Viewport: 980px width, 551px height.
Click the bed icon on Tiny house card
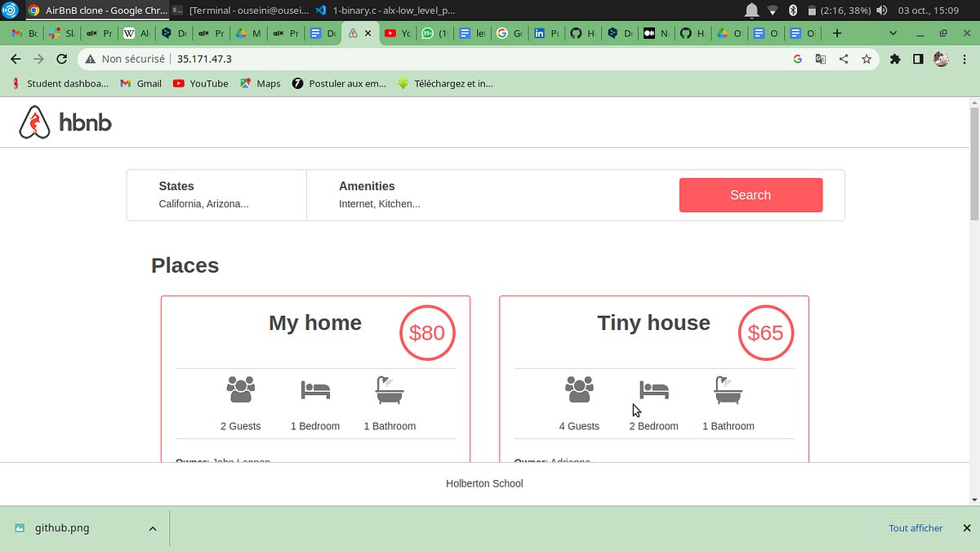tap(653, 390)
